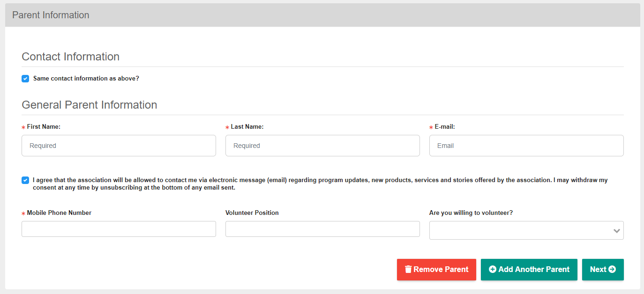Viewport: 644px width, 294px height.
Task: Select the E-mail text box
Action: point(526,146)
